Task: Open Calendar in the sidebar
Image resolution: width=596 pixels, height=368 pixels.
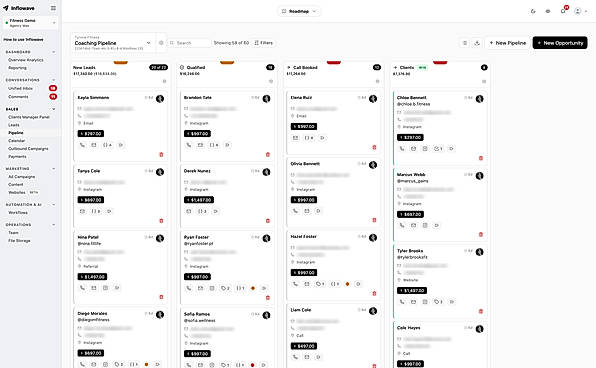Action: pos(16,141)
